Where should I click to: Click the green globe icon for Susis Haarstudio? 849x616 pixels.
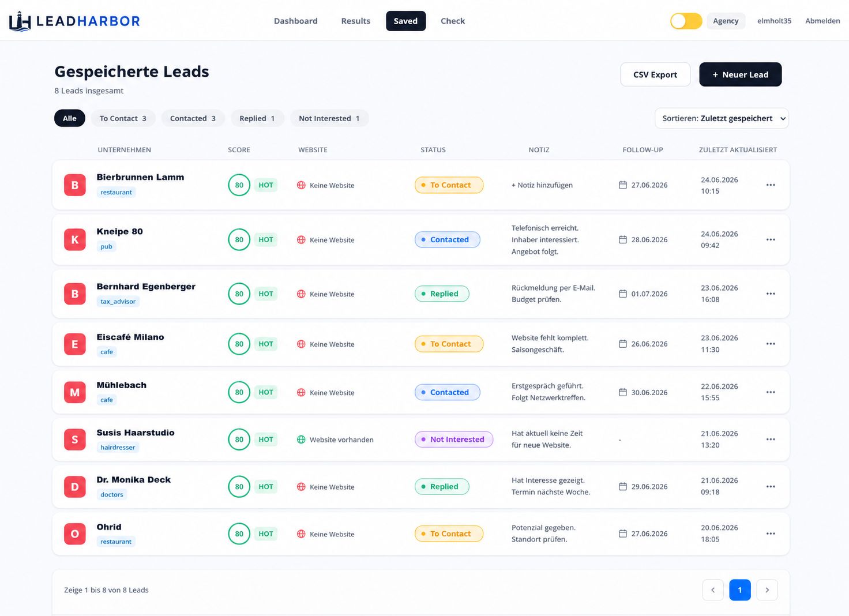(301, 440)
